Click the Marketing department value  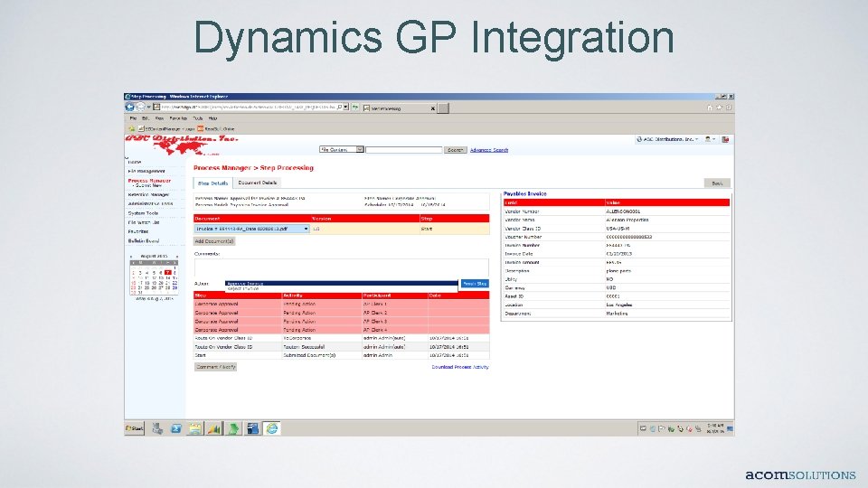(x=617, y=314)
